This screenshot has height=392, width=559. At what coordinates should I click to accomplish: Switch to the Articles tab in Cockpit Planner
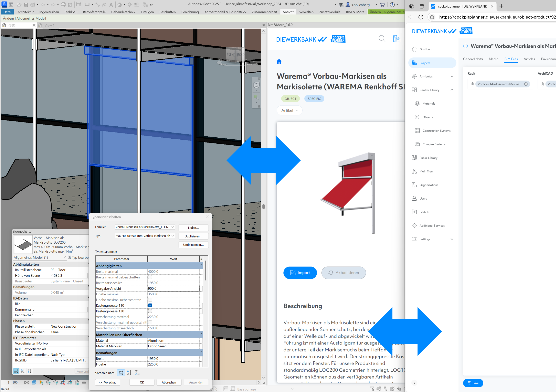529,59
